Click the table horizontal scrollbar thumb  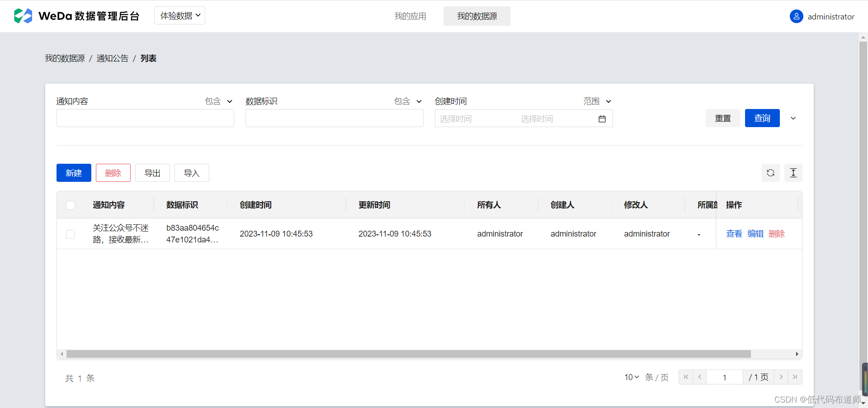408,354
